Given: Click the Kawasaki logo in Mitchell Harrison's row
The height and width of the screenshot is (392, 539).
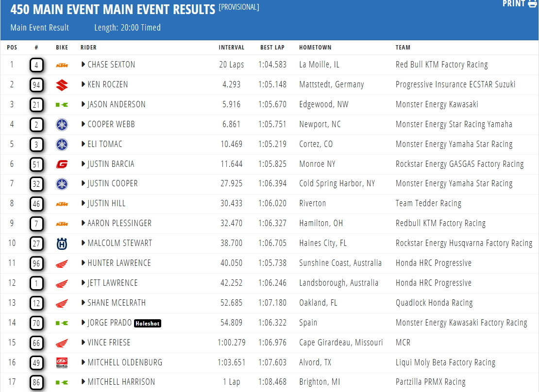Looking at the screenshot, I should tap(62, 382).
